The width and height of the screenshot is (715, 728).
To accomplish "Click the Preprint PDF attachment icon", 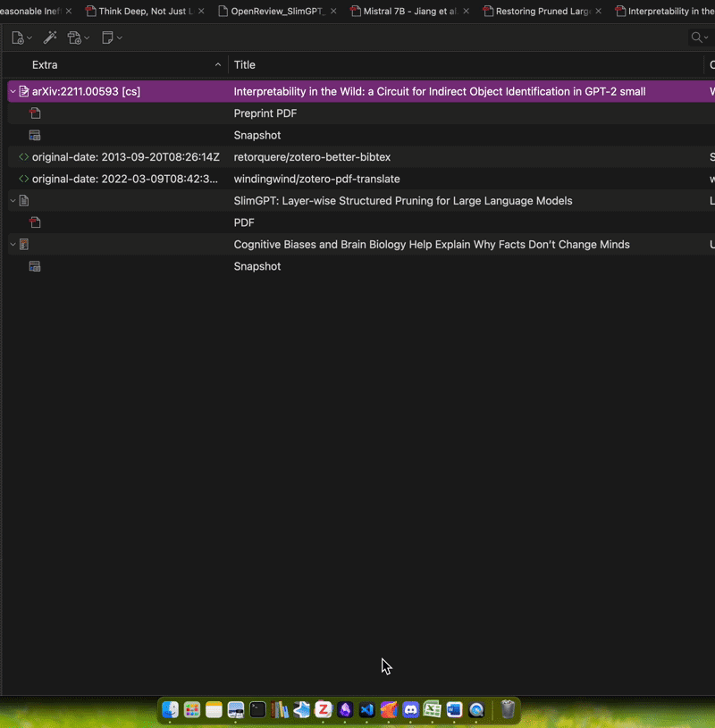I will (35, 113).
